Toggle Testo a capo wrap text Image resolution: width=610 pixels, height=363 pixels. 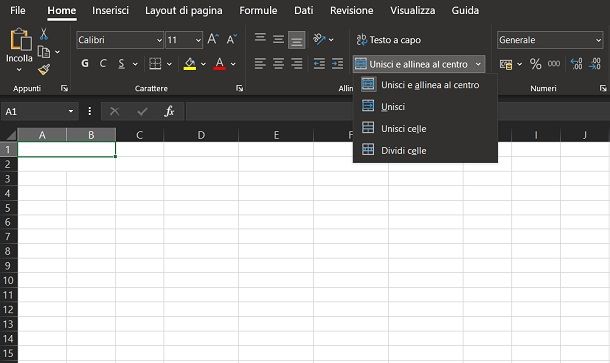coord(389,40)
